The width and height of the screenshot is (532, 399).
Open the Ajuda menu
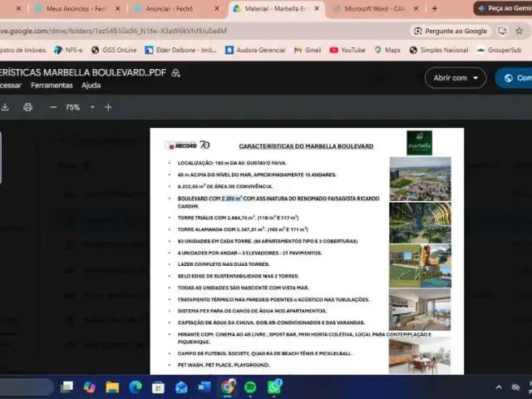coord(91,86)
